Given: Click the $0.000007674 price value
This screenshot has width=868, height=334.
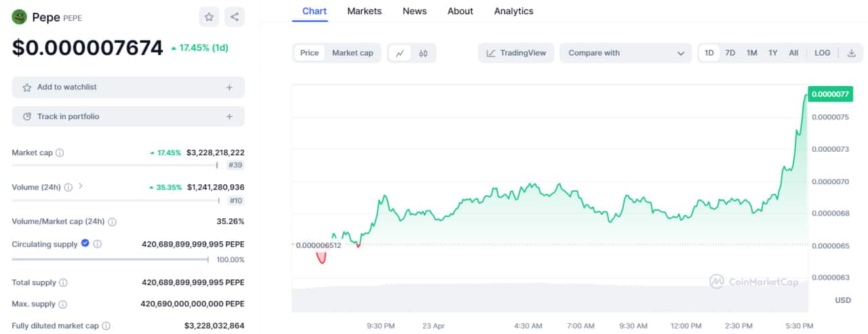Looking at the screenshot, I should [87, 48].
